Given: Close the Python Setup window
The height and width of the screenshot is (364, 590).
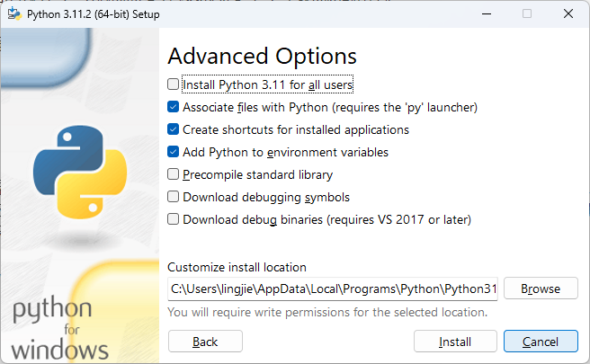Looking at the screenshot, I should (x=568, y=13).
